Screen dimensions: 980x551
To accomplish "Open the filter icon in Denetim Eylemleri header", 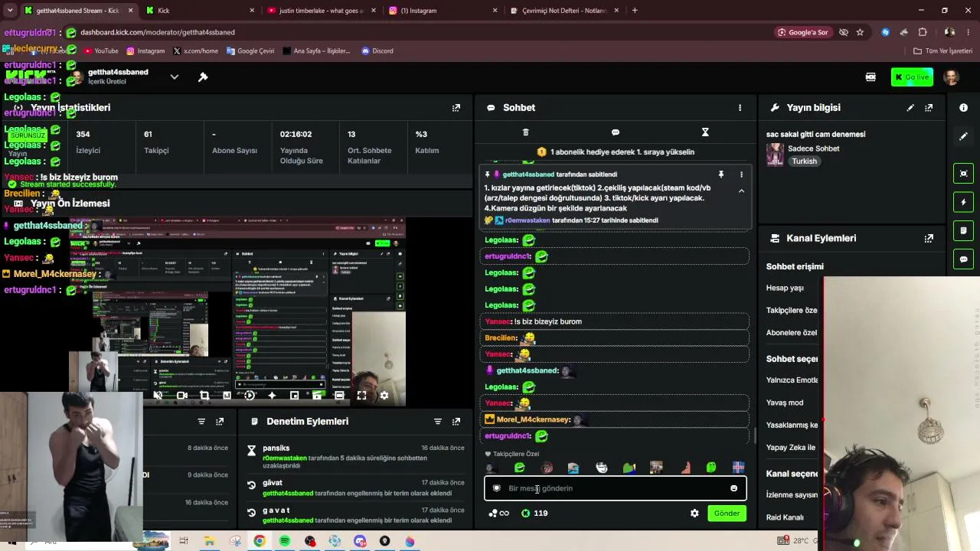I will pyautogui.click(x=438, y=422).
